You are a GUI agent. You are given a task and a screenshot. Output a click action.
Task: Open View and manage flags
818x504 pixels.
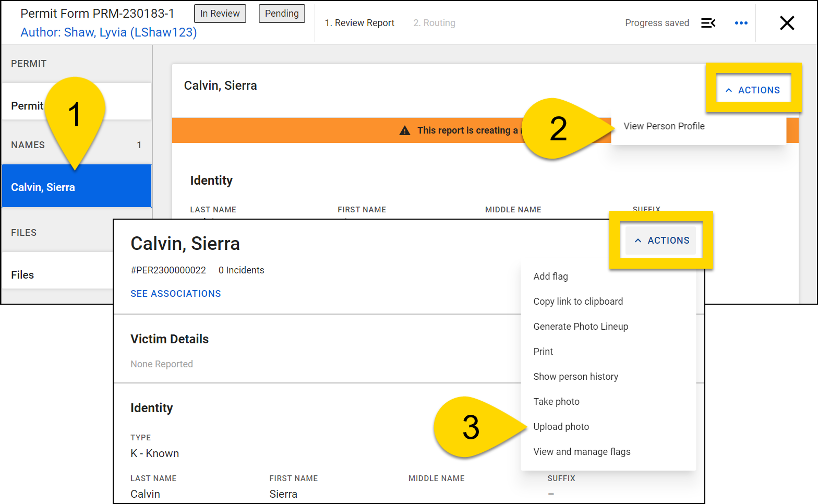(582, 452)
